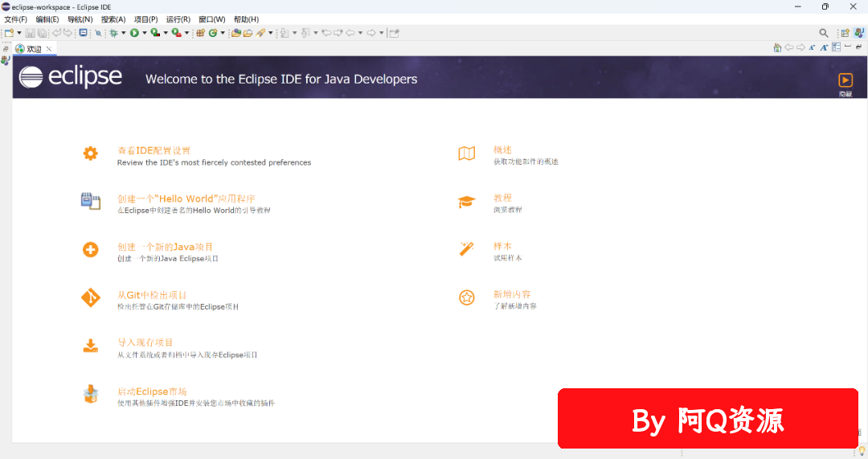Select the Java perspective button

pyautogui.click(x=859, y=33)
